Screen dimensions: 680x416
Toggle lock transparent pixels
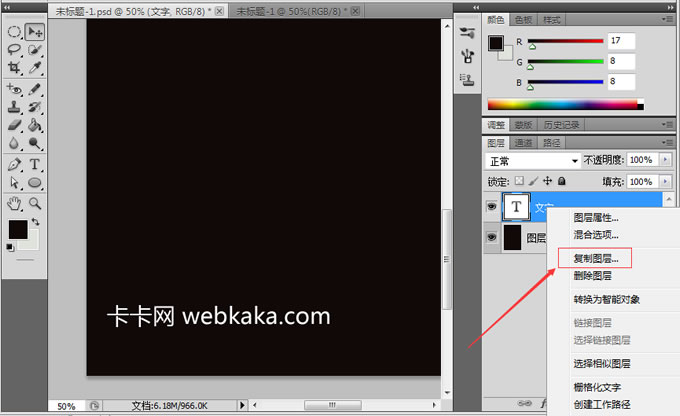[519, 181]
